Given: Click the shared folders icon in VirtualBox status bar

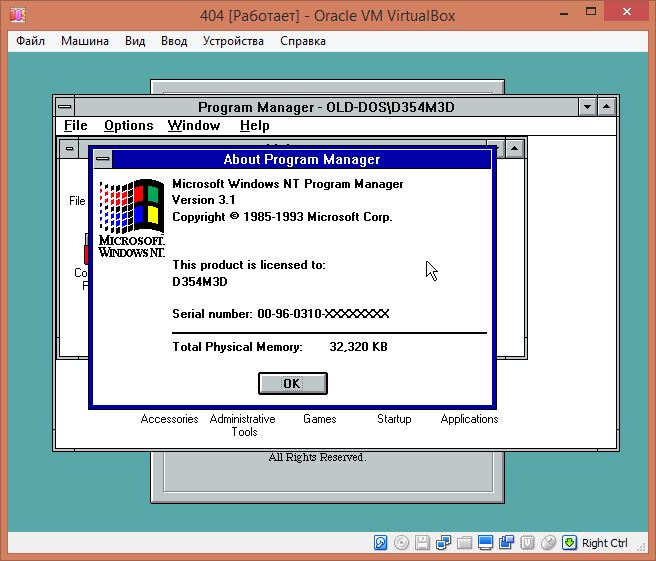Looking at the screenshot, I should coord(464,543).
